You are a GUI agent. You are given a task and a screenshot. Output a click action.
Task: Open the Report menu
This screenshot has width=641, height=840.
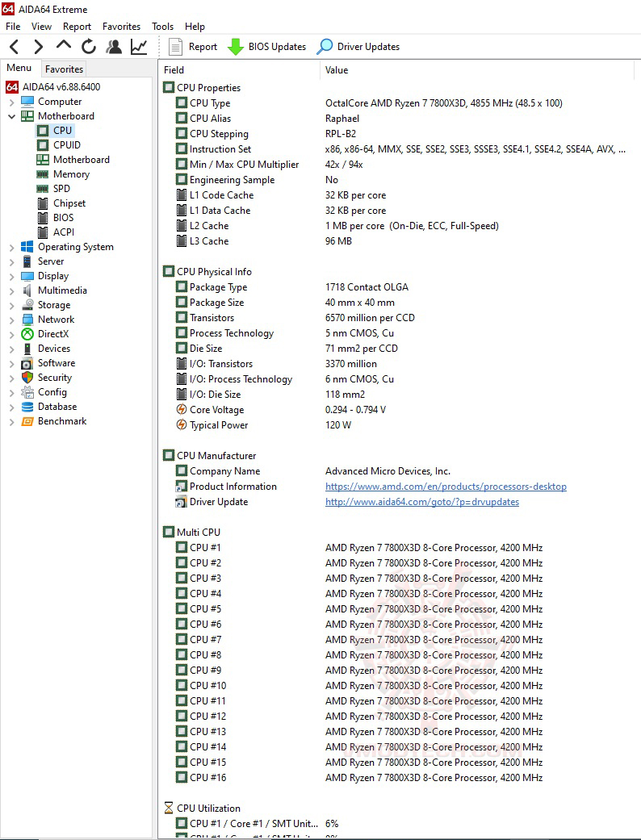(78, 27)
